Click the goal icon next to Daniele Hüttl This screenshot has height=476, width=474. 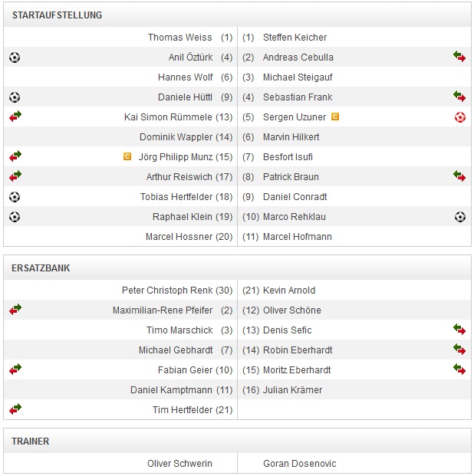[15, 97]
